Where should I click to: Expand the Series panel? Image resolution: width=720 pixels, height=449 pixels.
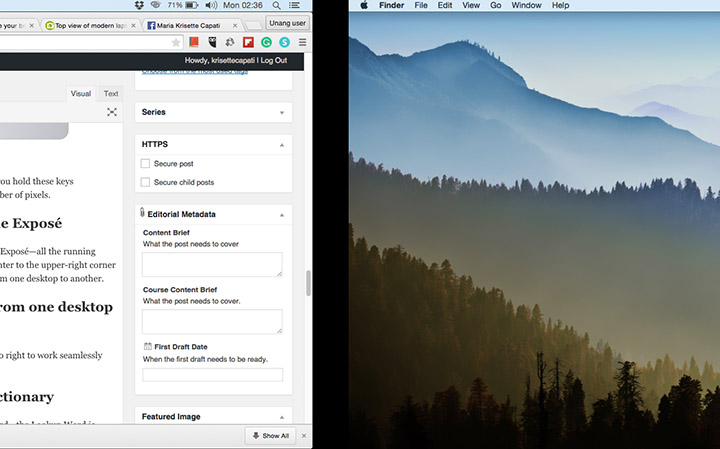click(x=282, y=113)
